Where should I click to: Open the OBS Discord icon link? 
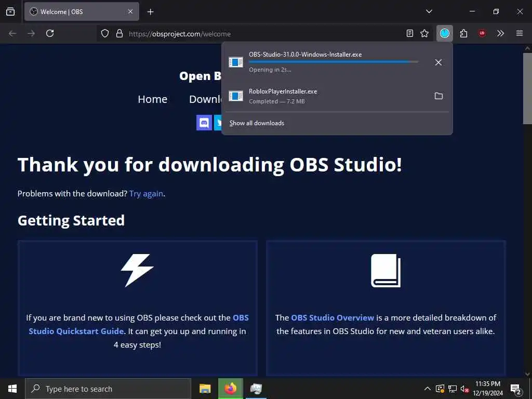tap(204, 123)
